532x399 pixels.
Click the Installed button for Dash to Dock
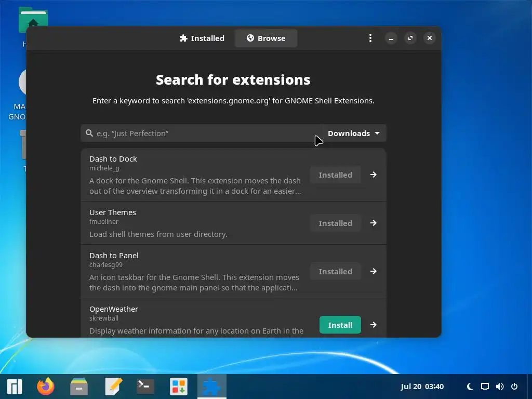click(335, 175)
